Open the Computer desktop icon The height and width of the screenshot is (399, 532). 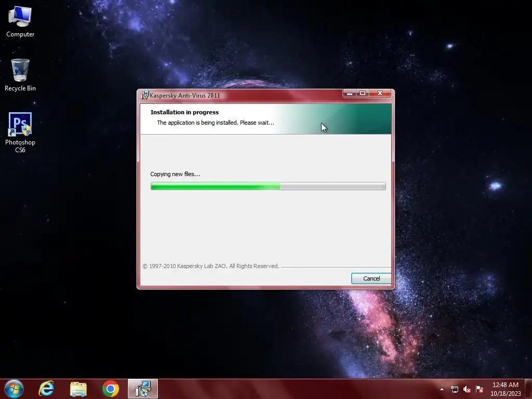coord(20,22)
